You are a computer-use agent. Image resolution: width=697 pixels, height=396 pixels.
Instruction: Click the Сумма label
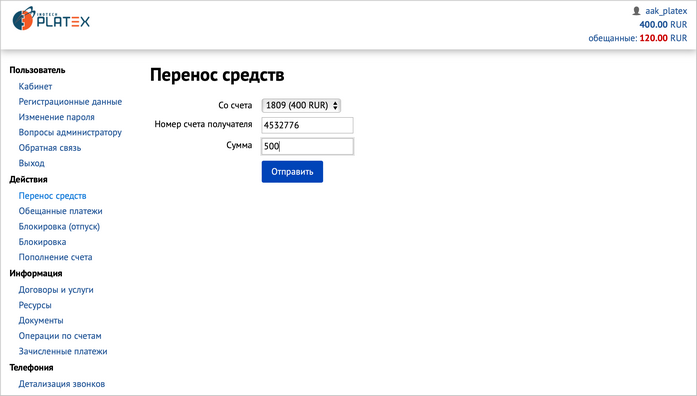(x=239, y=145)
